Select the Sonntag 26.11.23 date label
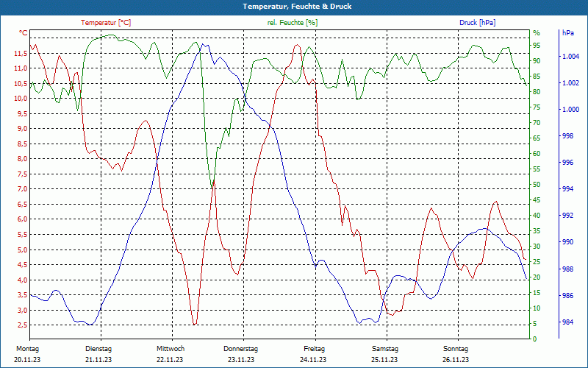 tap(456, 354)
